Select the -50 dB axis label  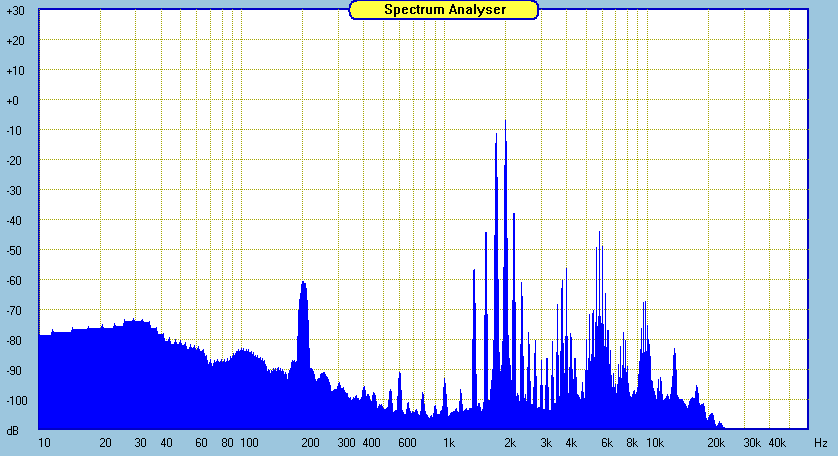pos(15,250)
